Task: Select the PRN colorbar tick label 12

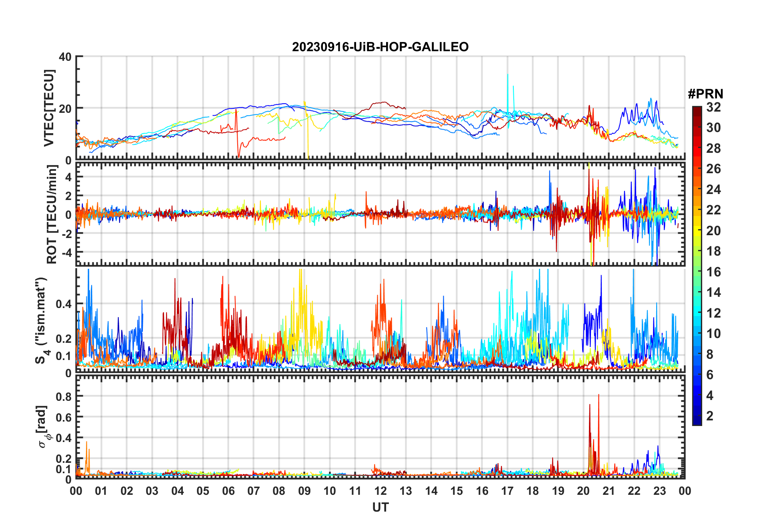Action: 713,313
